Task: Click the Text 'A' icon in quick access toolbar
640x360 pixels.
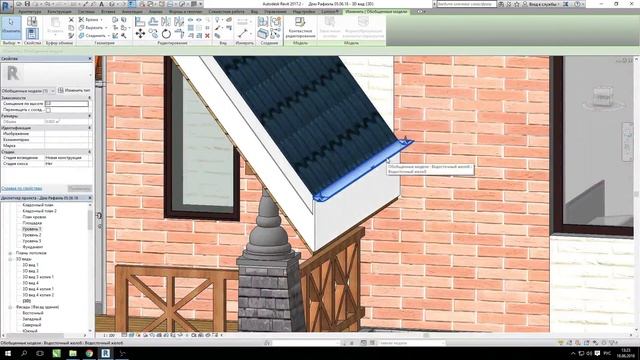Action: tap(101, 4)
